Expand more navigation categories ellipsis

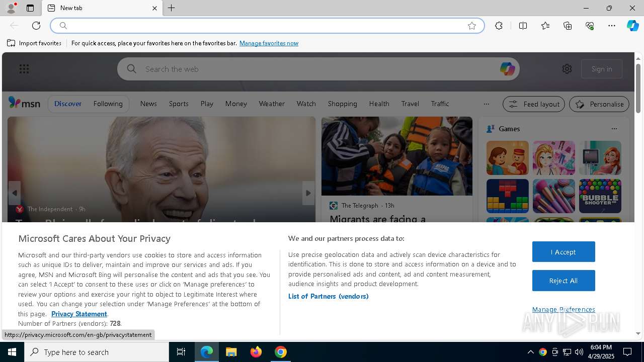[486, 104]
